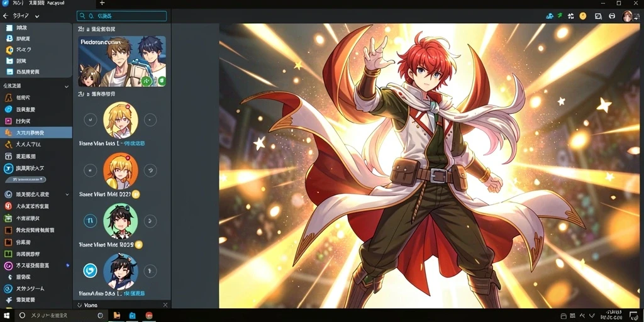Screen dimensions: 644x322
Task: Click the search field above the character list
Action: click(121, 16)
